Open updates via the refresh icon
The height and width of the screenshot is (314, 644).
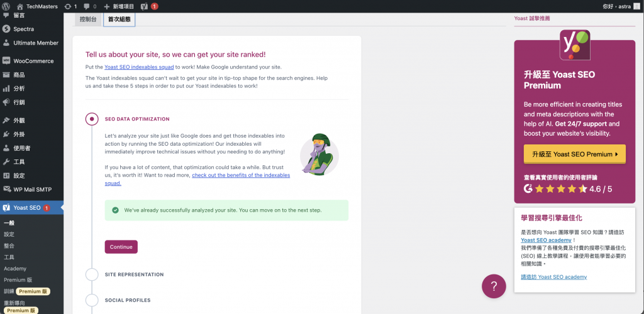(x=68, y=6)
